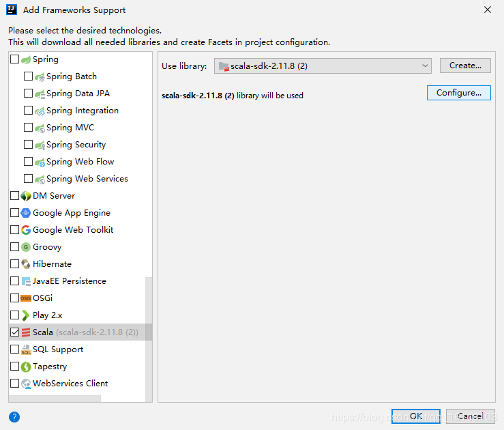Viewport: 504px width, 430px height.
Task: Select the DM Server row label
Action: coord(54,196)
